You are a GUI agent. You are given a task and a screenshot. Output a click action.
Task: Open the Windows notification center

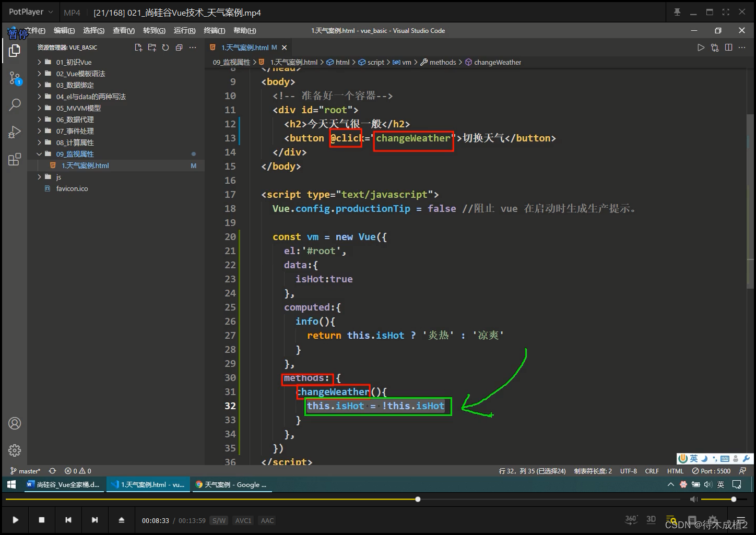tap(737, 484)
